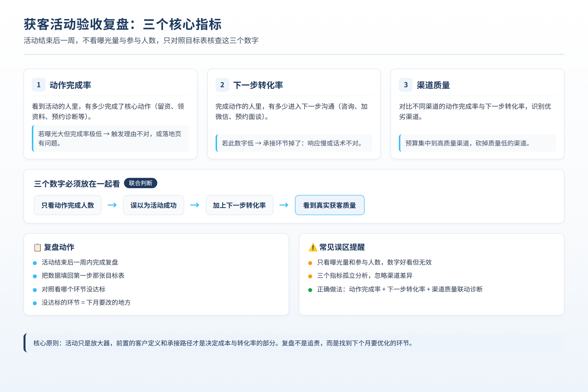Click the main title 获客活动验收复盘：三个核心指标
The height and width of the screenshot is (392, 588).
(122, 24)
